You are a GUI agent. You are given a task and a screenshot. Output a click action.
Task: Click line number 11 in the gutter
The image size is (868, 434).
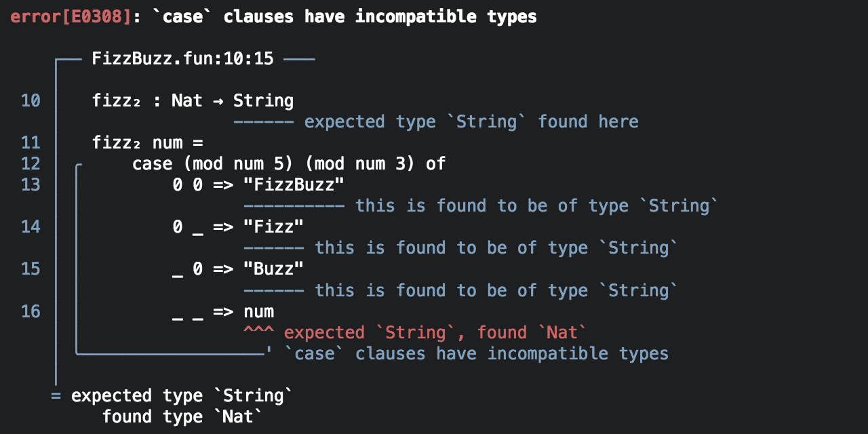(31, 143)
